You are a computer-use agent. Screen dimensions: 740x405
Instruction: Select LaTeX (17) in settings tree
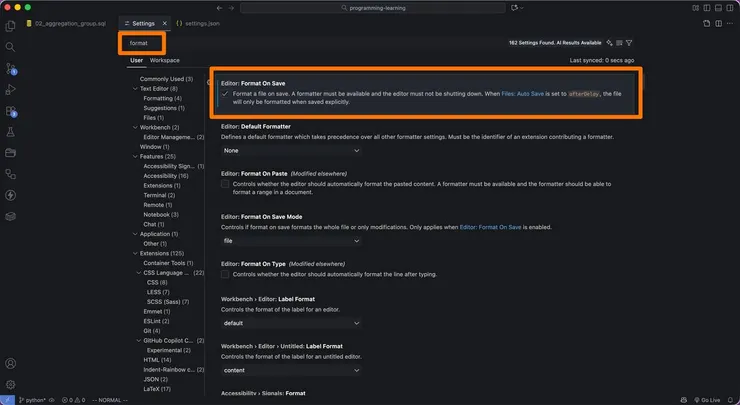coord(157,389)
